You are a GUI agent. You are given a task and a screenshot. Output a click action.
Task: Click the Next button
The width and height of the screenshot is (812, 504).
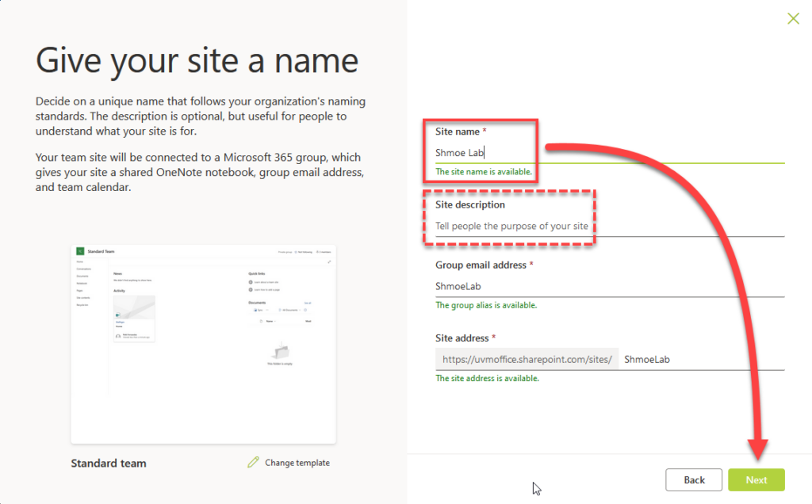point(756,479)
